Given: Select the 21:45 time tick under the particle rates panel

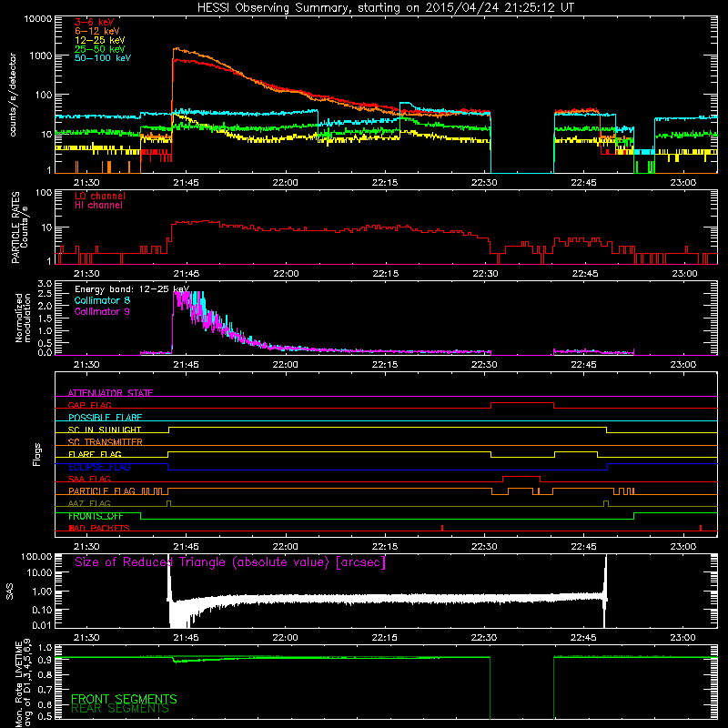Looking at the screenshot, I should (x=187, y=274).
